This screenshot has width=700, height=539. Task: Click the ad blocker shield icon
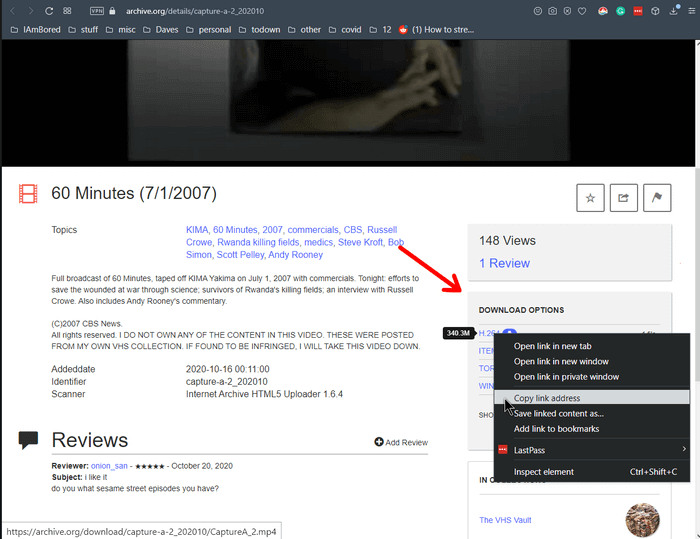click(x=567, y=11)
